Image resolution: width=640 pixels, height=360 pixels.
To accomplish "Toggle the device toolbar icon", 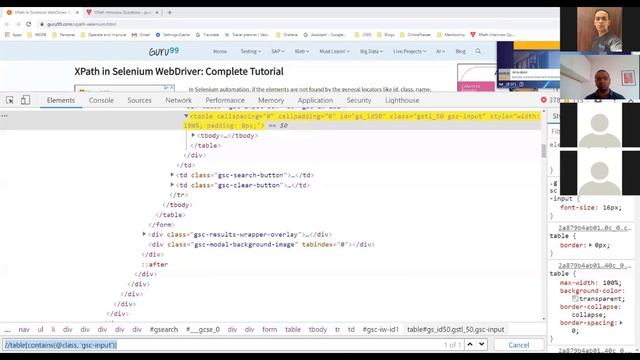I will (x=25, y=100).
